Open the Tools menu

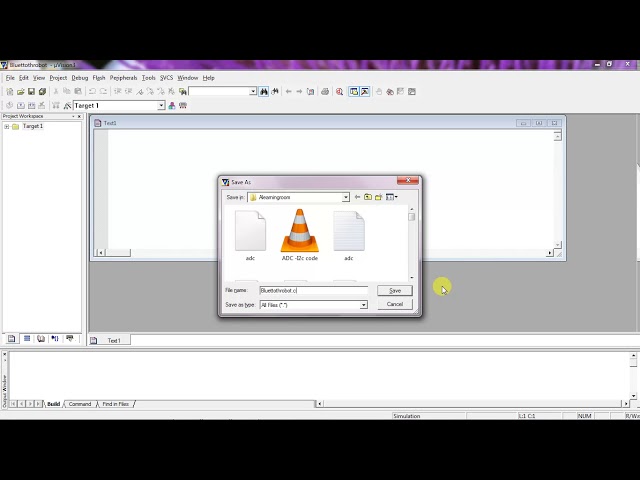point(149,78)
